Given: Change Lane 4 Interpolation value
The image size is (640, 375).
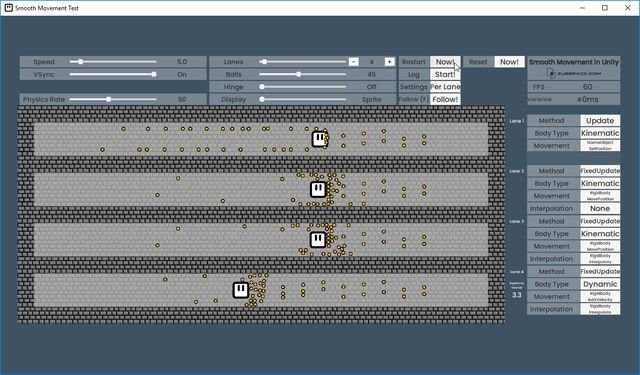Looking at the screenshot, I should tap(600, 309).
